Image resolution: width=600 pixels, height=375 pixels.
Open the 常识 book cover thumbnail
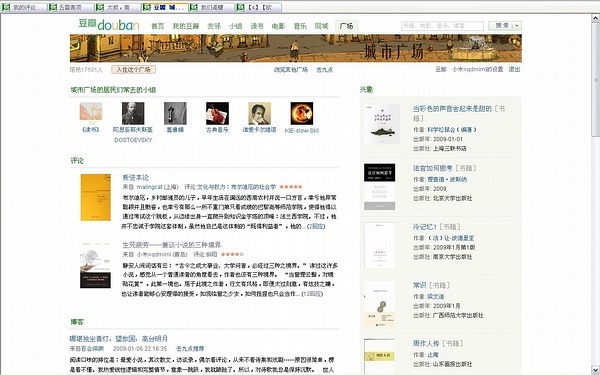click(x=380, y=304)
